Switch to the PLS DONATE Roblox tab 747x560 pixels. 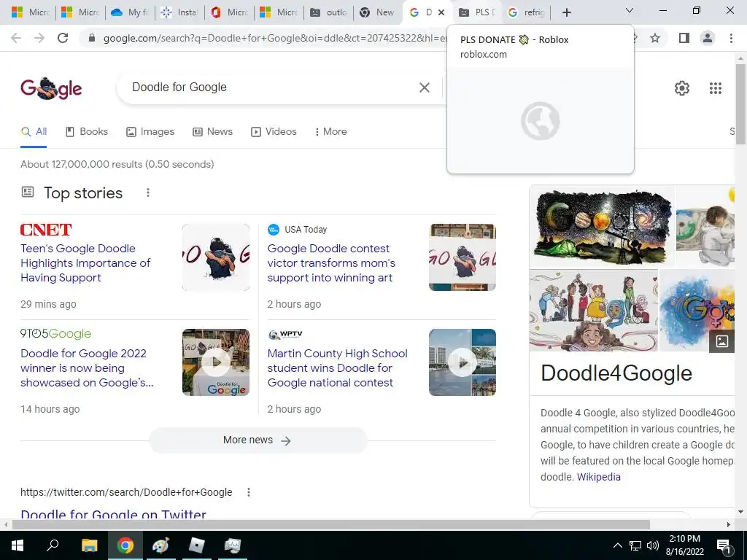476,12
